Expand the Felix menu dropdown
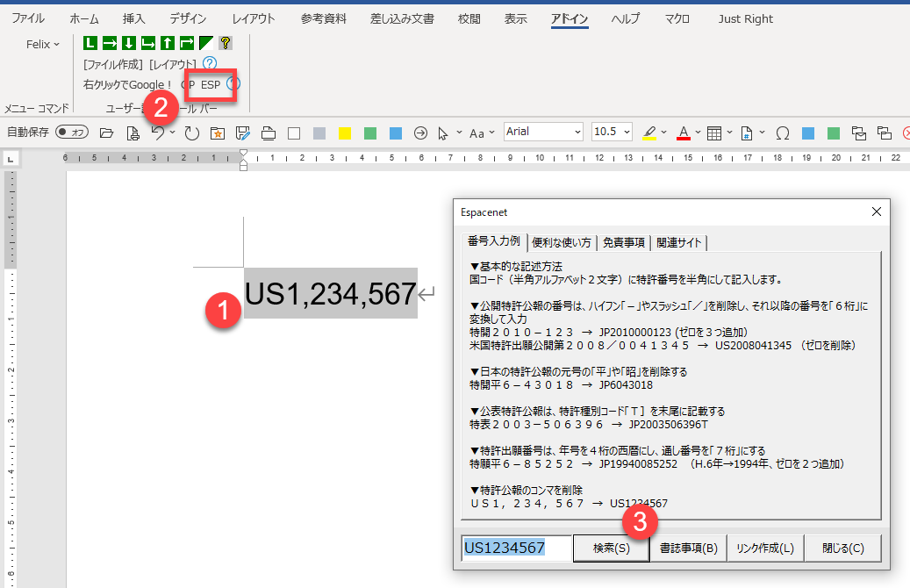The image size is (910, 588). (x=43, y=44)
